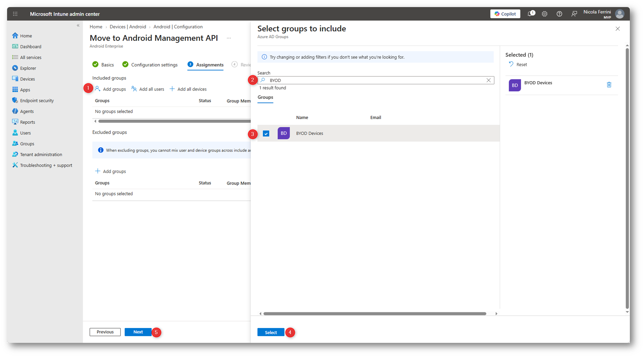This screenshot has width=644, height=357.
Task: Click the Groups icon in sidebar
Action: [x=15, y=143]
